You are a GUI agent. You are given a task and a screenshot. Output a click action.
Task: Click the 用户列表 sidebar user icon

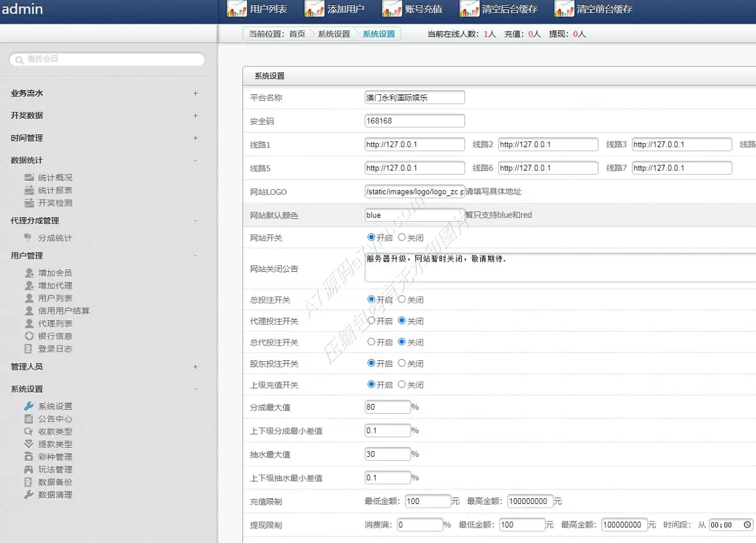click(x=29, y=298)
